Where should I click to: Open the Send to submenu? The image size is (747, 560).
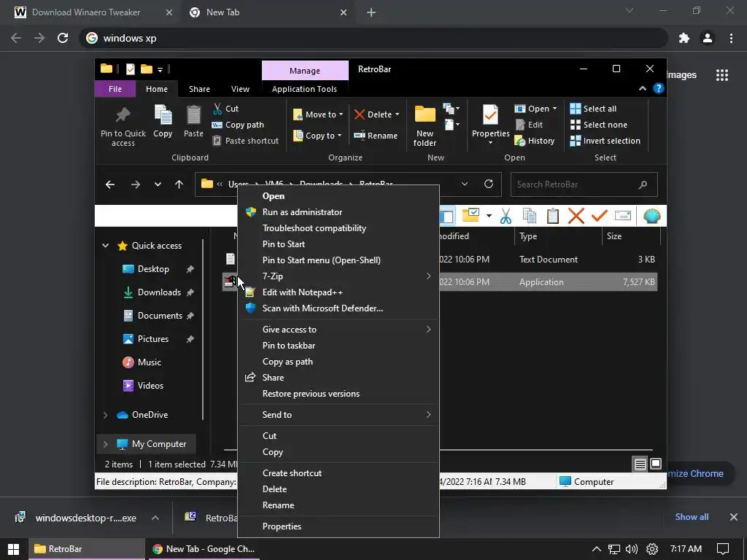pos(338,415)
